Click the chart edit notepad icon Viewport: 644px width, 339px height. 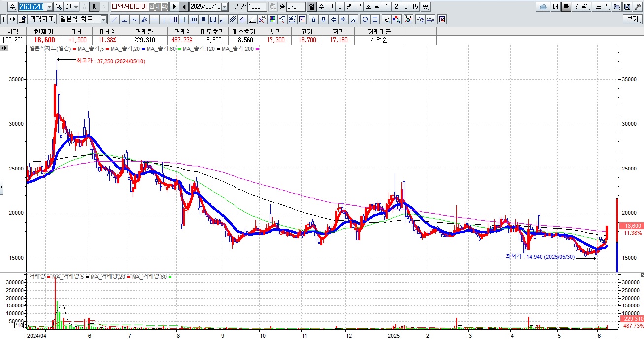(22, 19)
